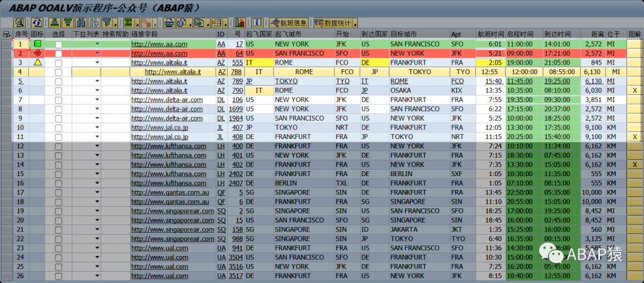The height and width of the screenshot is (283, 644).
Task: Open the 下拉列表 dropdown in row 9
Action: pos(97,118)
